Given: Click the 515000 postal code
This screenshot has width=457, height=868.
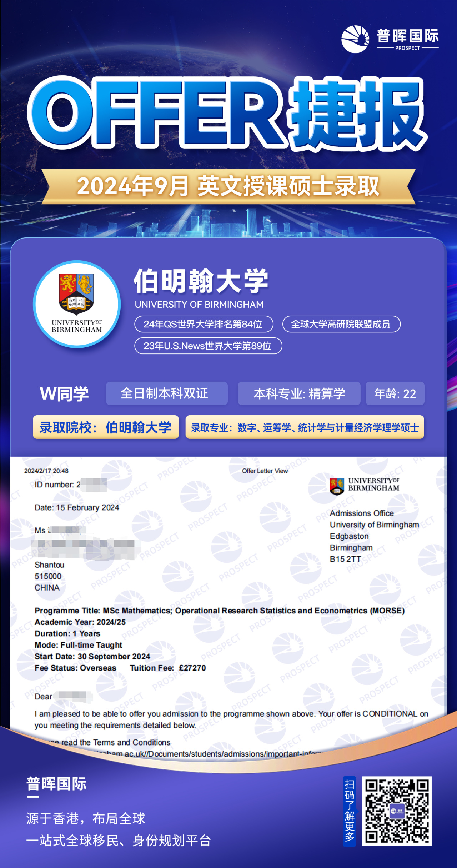Looking at the screenshot, I should 48,576.
